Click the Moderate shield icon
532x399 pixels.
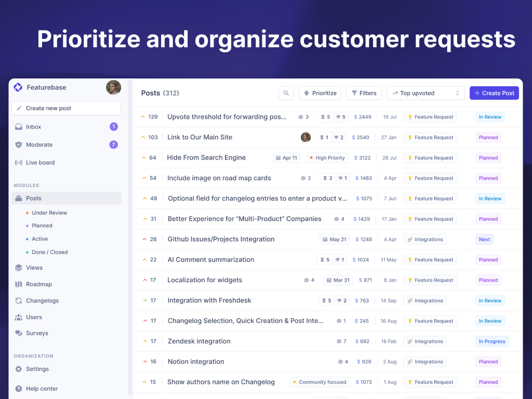click(19, 145)
